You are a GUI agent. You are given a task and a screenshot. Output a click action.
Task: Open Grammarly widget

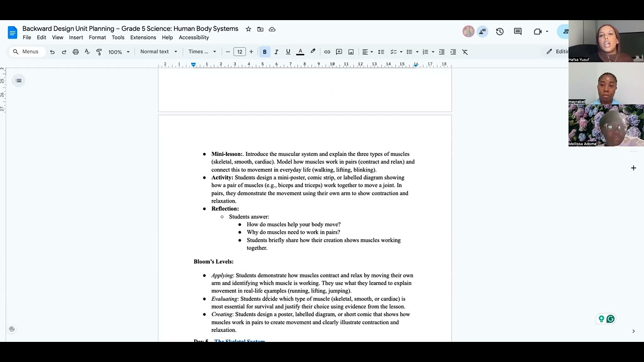[611, 319]
